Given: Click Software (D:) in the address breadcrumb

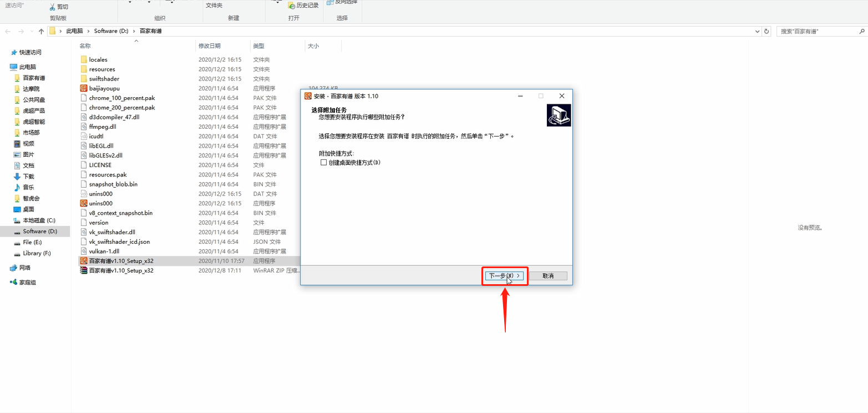Looking at the screenshot, I should (111, 31).
